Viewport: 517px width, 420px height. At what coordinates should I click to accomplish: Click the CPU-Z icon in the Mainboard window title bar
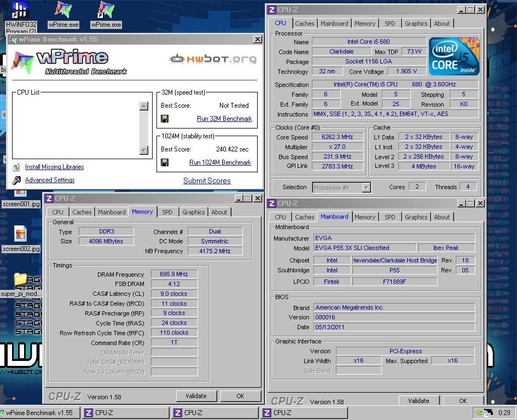pyautogui.click(x=272, y=203)
